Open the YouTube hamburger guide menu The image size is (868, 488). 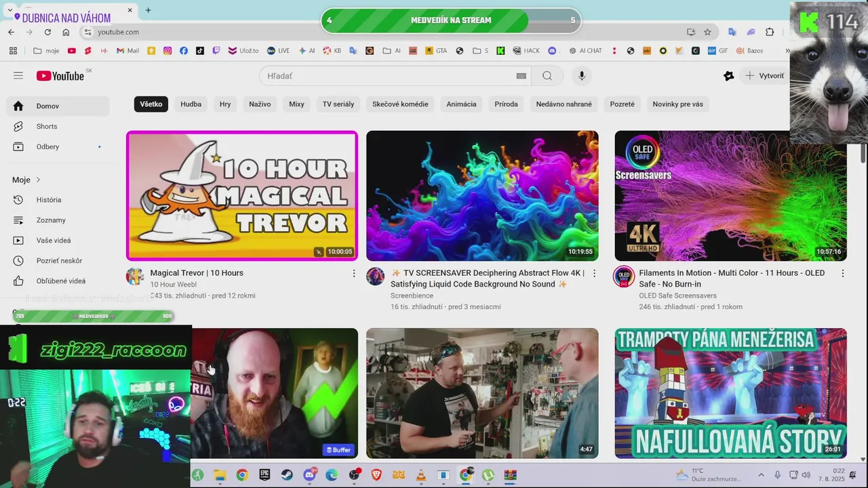pyautogui.click(x=18, y=76)
